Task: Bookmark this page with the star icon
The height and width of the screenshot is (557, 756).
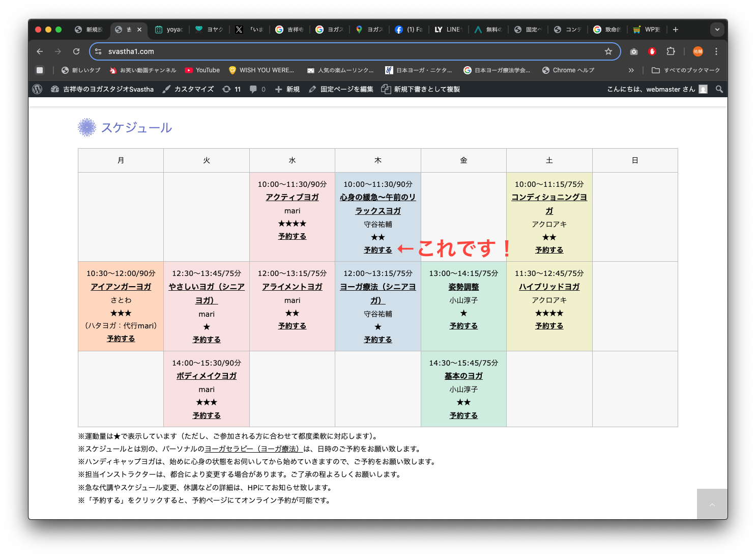Action: click(x=608, y=51)
